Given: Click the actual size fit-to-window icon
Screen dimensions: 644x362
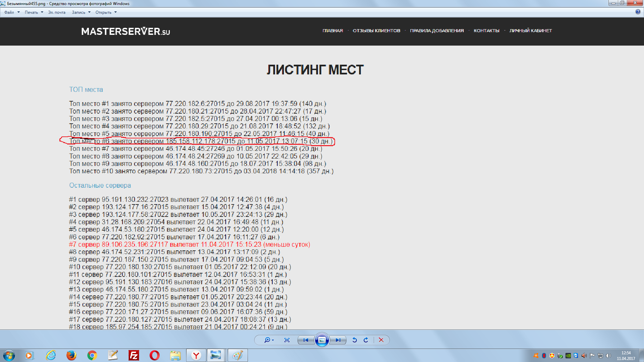Looking at the screenshot, I should click(x=287, y=340).
